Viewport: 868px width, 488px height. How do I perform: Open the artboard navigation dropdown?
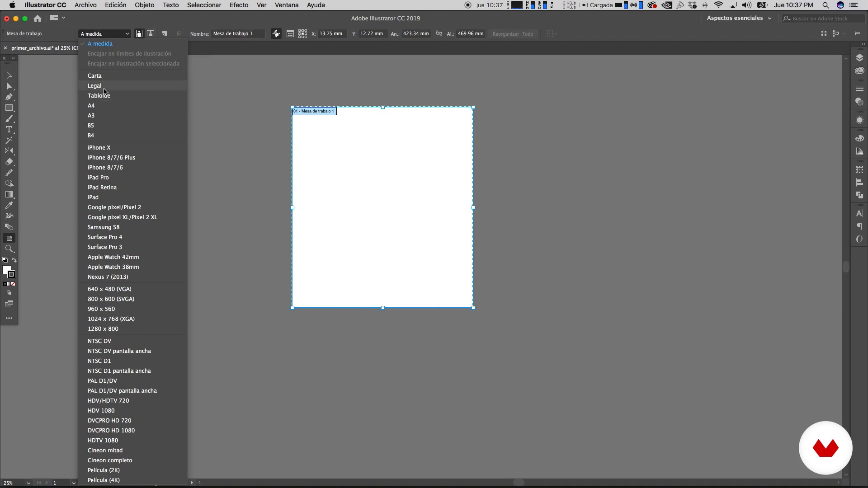coord(74,483)
